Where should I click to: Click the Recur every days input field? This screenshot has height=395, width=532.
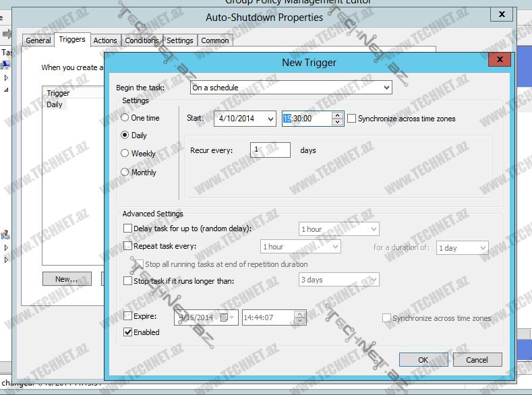pos(270,150)
